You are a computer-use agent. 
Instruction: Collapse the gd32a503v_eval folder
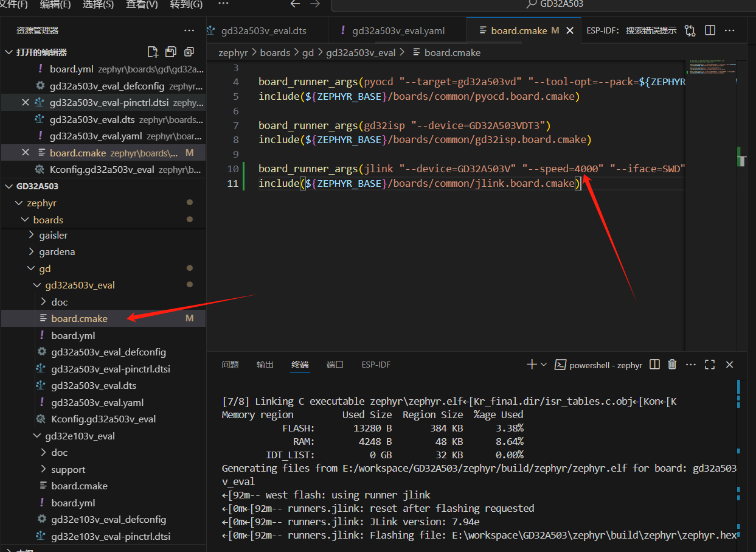click(38, 285)
